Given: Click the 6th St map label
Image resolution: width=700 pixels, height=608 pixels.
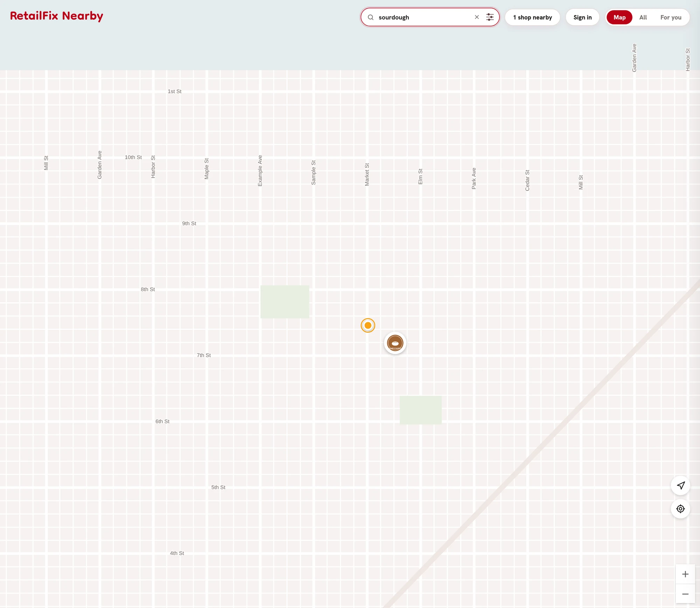Looking at the screenshot, I should [162, 421].
